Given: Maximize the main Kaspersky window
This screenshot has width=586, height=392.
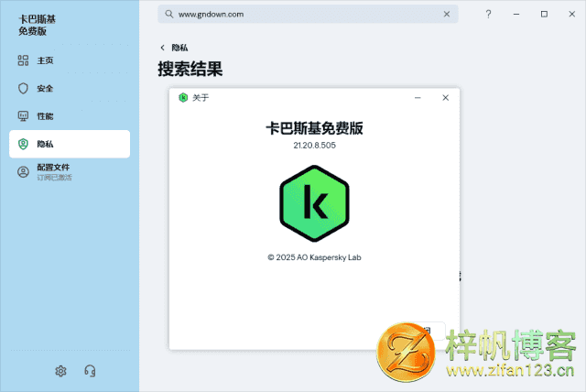Looking at the screenshot, I should (544, 15).
